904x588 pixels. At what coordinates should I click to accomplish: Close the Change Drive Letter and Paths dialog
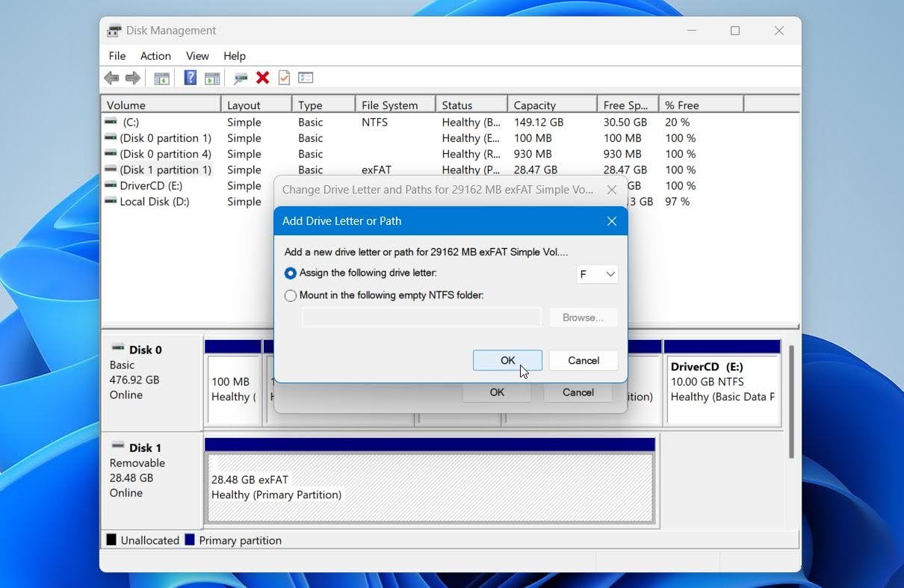click(612, 190)
